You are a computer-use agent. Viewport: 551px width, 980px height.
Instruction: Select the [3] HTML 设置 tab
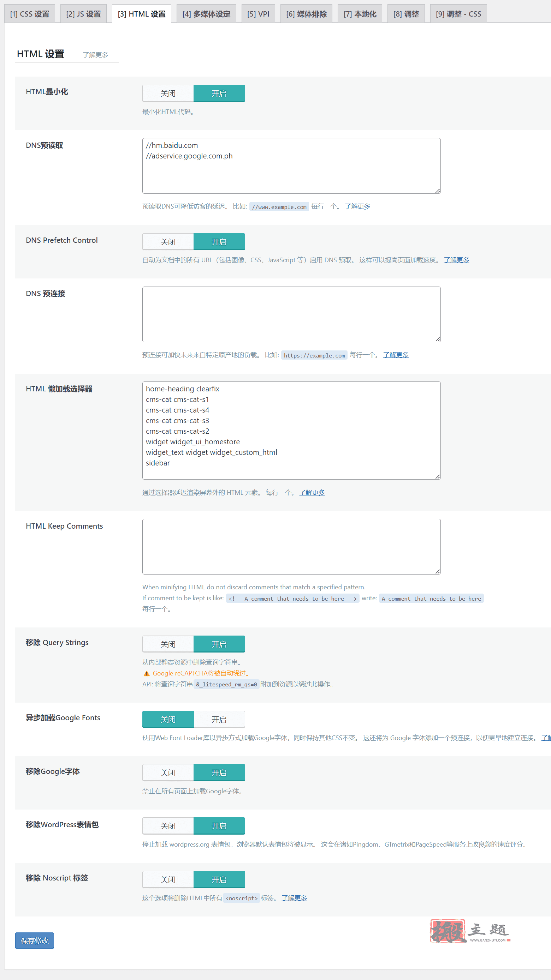[142, 14]
